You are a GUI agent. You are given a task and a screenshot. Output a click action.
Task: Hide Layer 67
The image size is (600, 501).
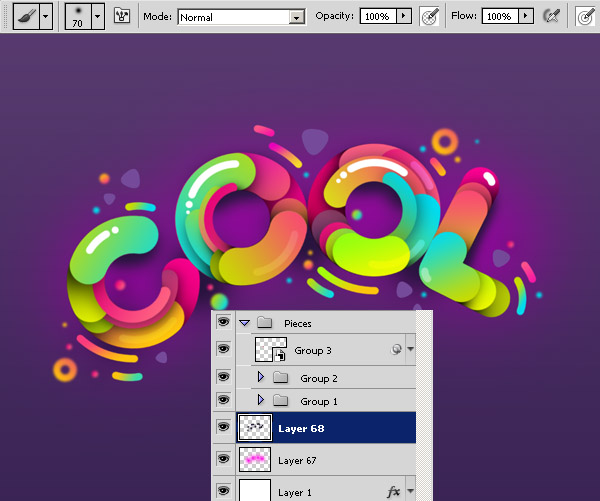click(223, 458)
